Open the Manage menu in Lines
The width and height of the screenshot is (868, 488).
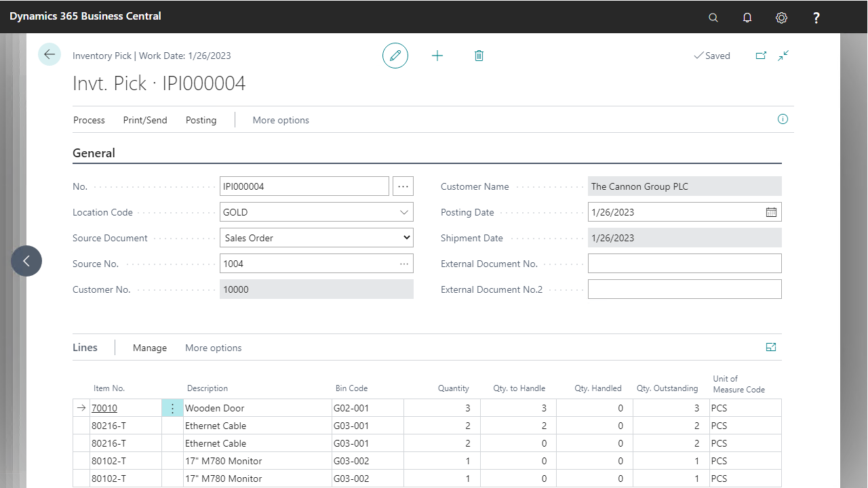point(150,348)
